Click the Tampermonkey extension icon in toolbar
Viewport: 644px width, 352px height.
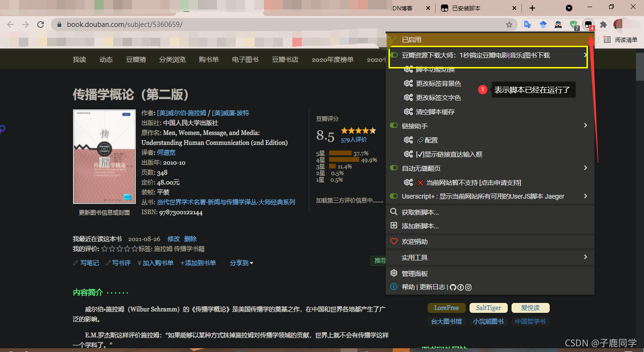point(588,25)
